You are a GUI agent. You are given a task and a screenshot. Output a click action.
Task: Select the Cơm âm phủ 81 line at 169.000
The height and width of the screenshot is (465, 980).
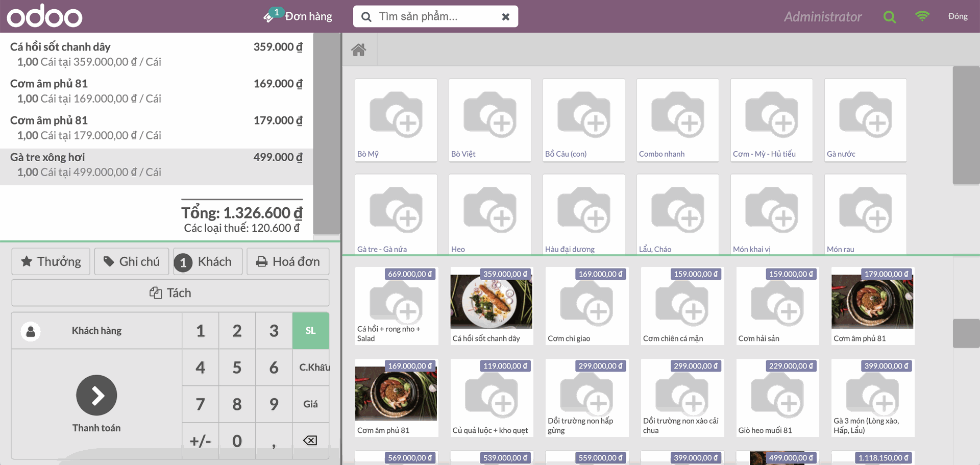pos(156,91)
